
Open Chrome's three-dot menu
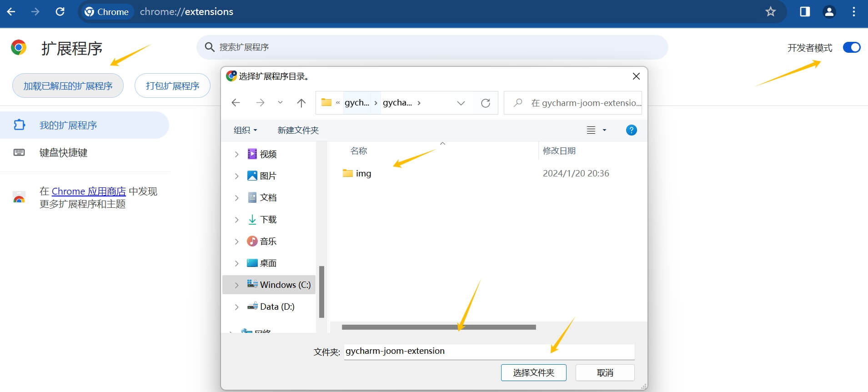(854, 12)
